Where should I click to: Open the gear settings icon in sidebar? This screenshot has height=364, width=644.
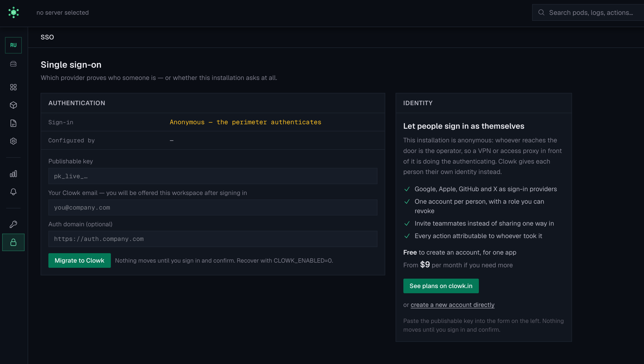(x=14, y=141)
